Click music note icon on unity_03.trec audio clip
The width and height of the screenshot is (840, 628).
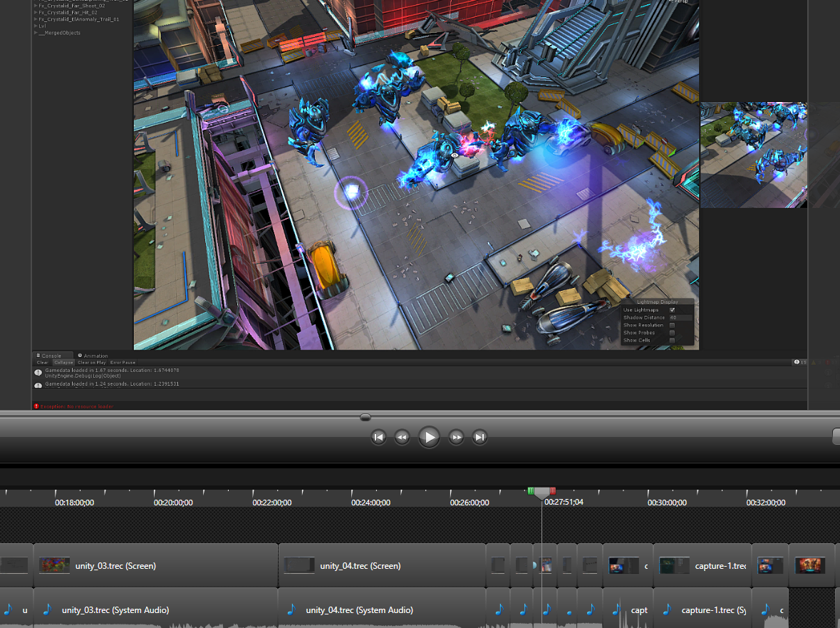point(48,609)
